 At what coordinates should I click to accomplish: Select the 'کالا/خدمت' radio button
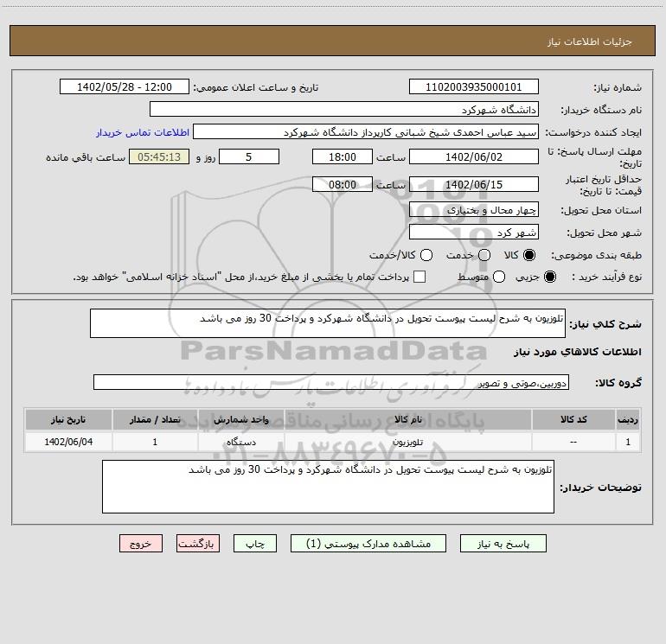426,255
